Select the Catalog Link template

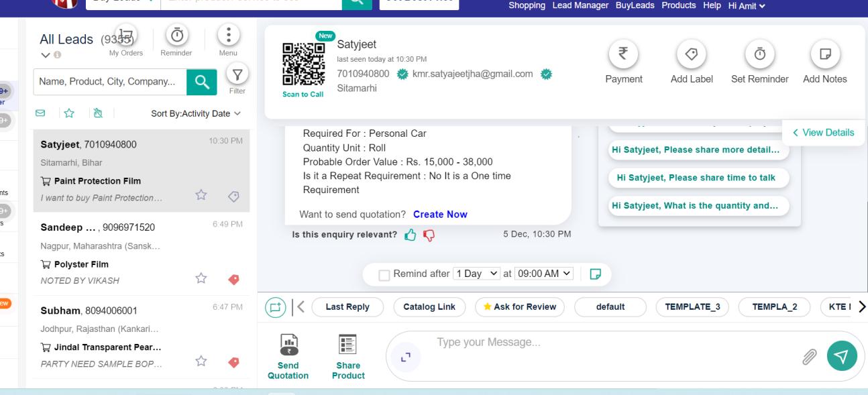430,307
